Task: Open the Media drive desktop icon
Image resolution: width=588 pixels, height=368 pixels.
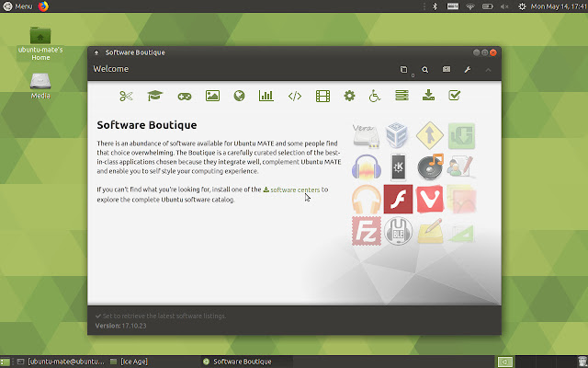Action: (40, 86)
